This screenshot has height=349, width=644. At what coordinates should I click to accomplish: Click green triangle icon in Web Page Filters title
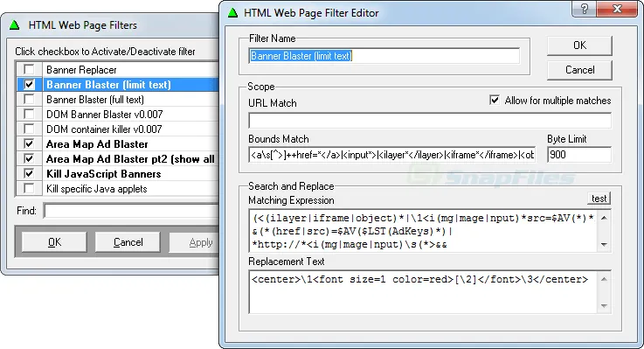pos(14,25)
